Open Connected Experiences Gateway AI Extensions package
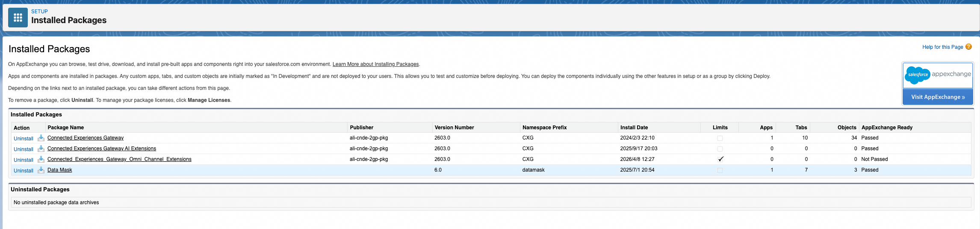The width and height of the screenshot is (980, 229). tap(102, 149)
